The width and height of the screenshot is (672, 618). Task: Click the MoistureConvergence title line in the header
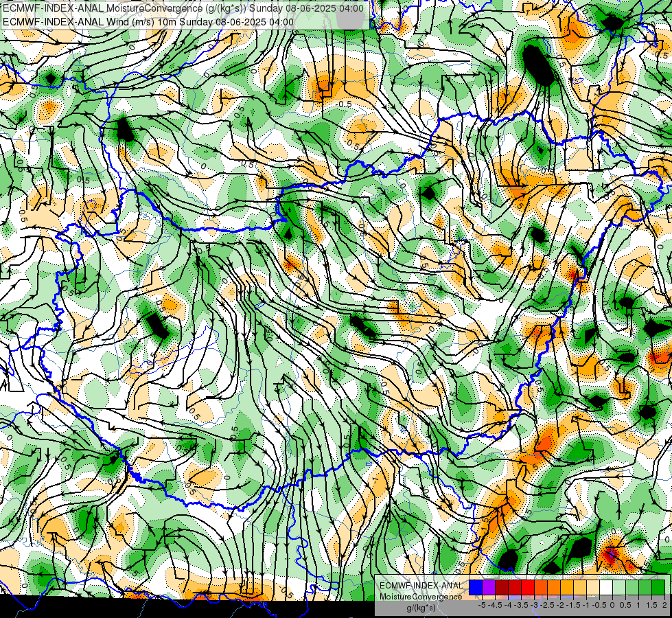pyautogui.click(x=183, y=8)
